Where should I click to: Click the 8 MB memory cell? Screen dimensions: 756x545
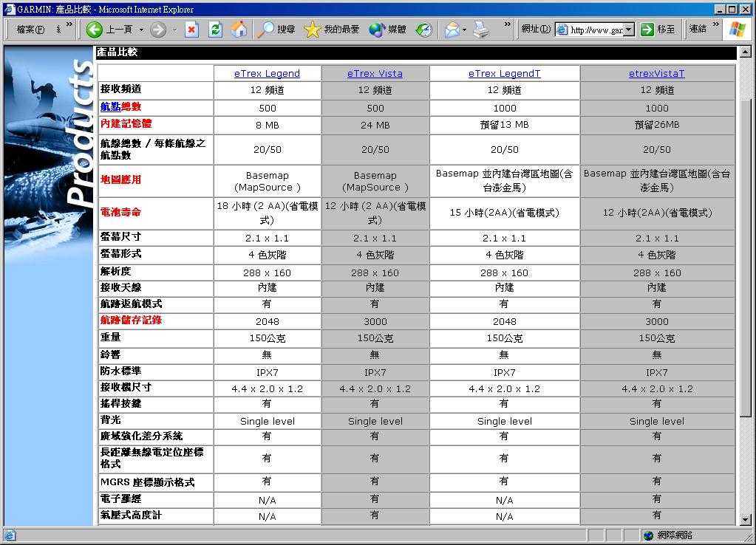coord(267,126)
